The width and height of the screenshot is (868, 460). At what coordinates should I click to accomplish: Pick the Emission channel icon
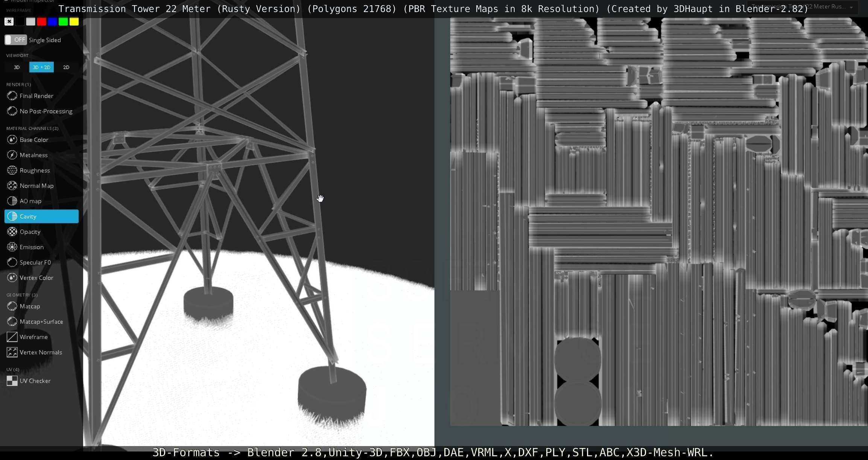coord(12,247)
